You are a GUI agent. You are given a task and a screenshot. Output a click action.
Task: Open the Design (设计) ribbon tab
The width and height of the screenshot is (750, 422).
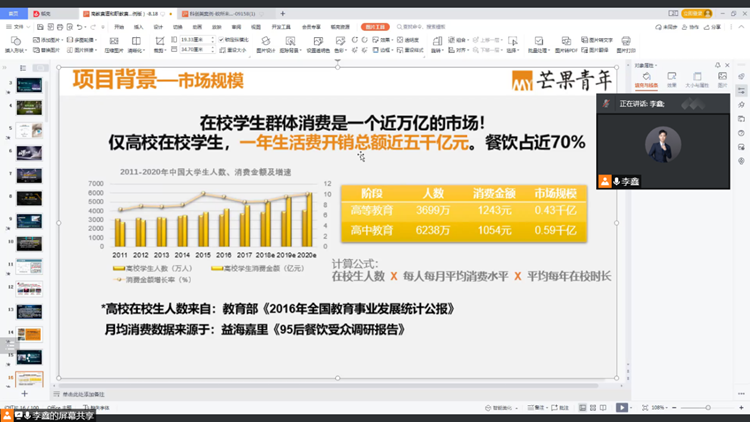[x=158, y=27]
